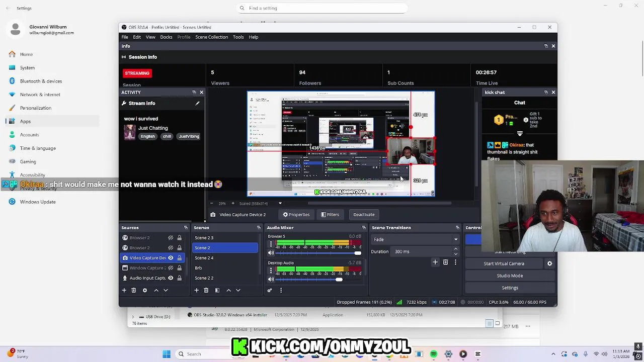Open advanced audio properties gears icon
Screen dimensions: 644x362
click(270, 290)
